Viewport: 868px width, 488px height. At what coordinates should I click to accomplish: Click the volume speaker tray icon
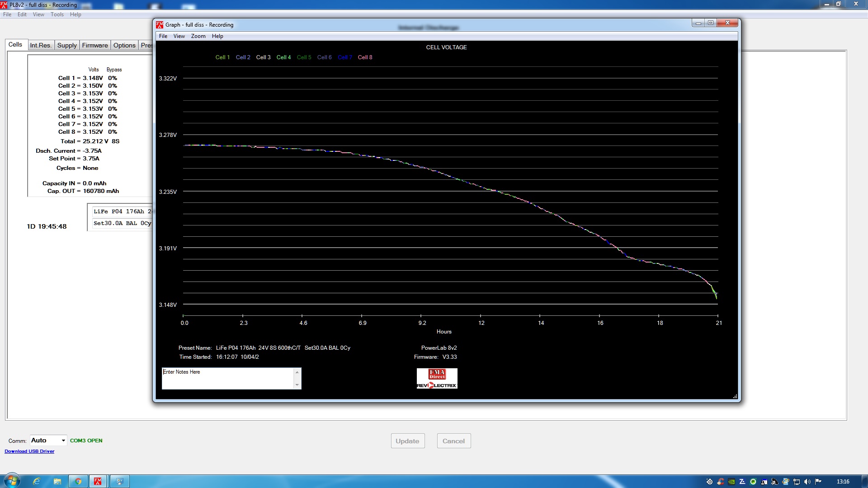(x=807, y=482)
